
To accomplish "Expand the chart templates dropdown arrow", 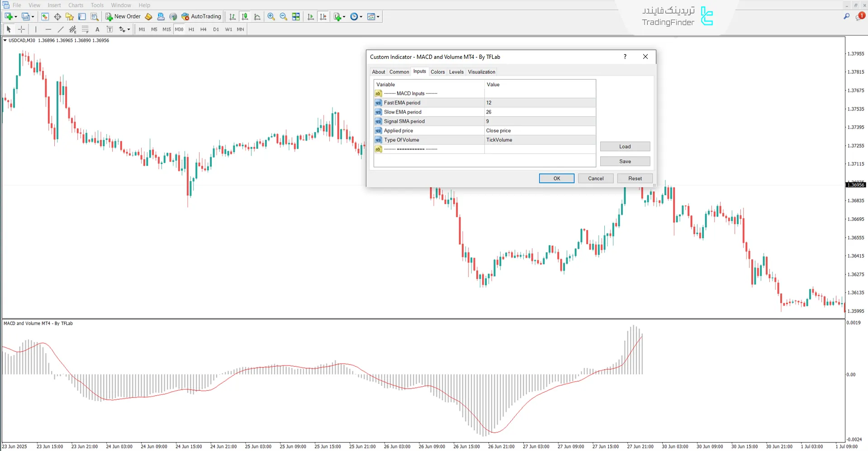I will (x=377, y=16).
